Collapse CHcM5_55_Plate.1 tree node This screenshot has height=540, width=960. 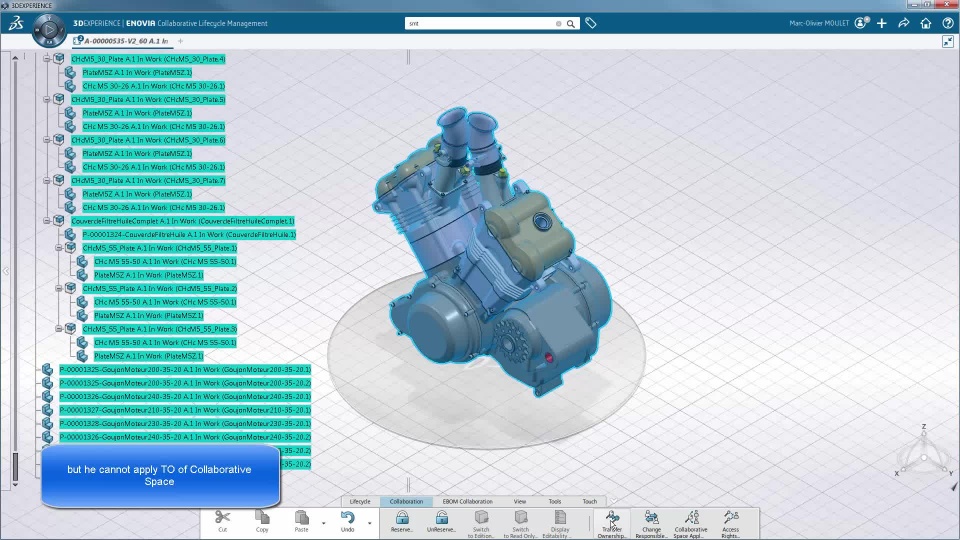click(x=59, y=248)
